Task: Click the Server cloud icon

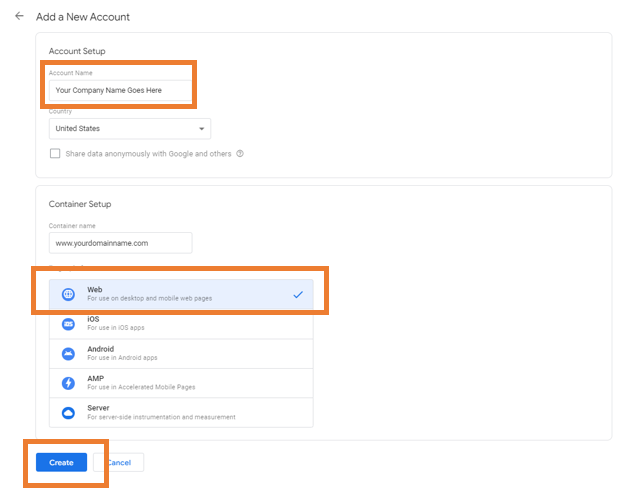Action: 68,412
